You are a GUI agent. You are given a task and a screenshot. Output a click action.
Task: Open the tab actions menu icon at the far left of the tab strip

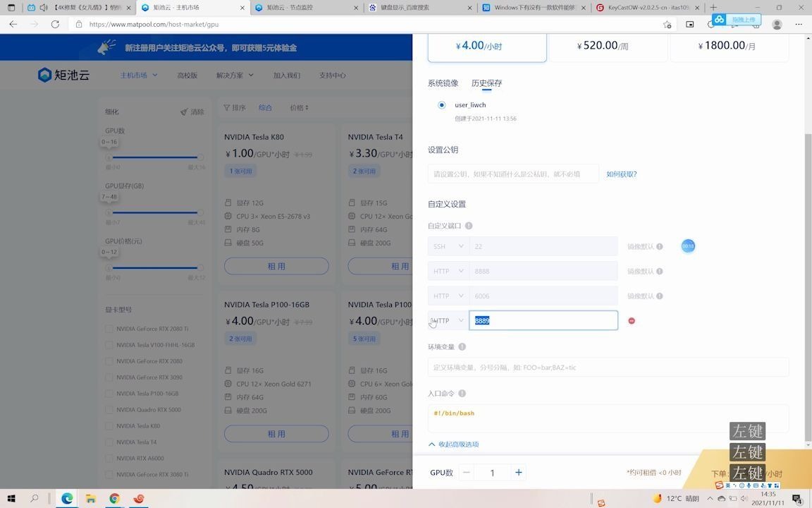pos(11,7)
